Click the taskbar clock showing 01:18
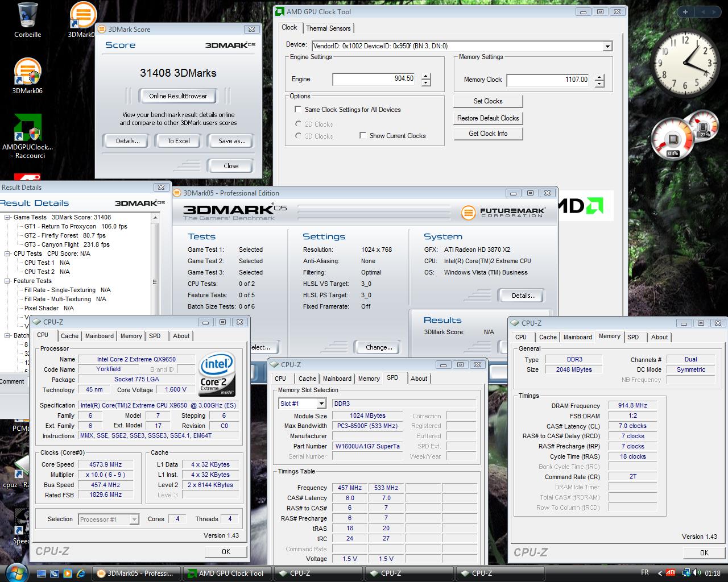This screenshot has width=728, height=582. [x=712, y=573]
